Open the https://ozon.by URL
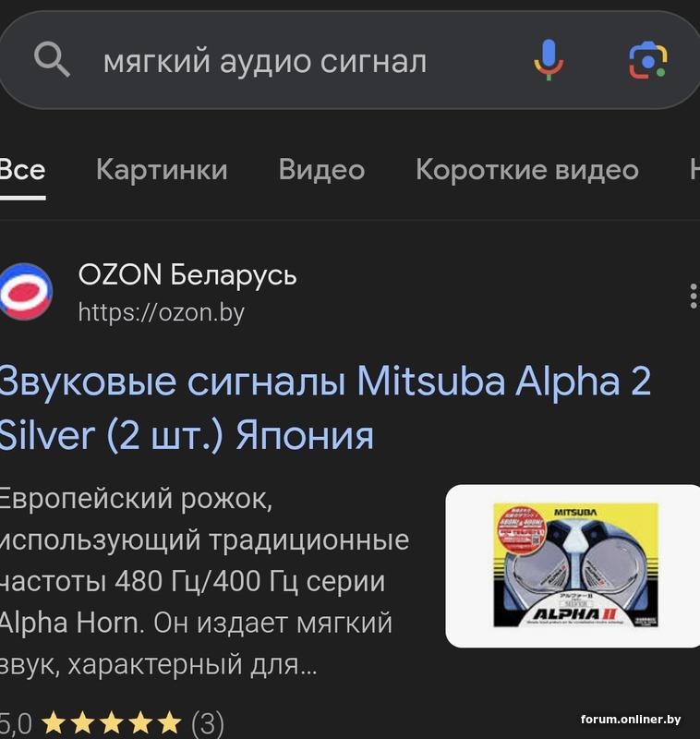The width and height of the screenshot is (700, 739). point(162,312)
